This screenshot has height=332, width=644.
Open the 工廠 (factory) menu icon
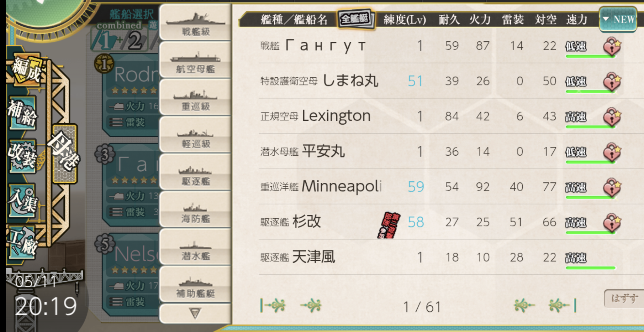click(22, 243)
